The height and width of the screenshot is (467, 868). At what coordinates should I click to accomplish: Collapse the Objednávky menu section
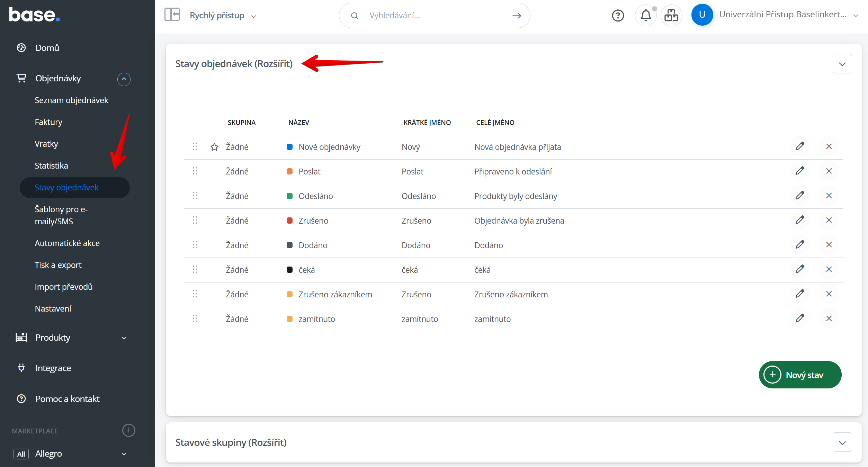(x=124, y=79)
